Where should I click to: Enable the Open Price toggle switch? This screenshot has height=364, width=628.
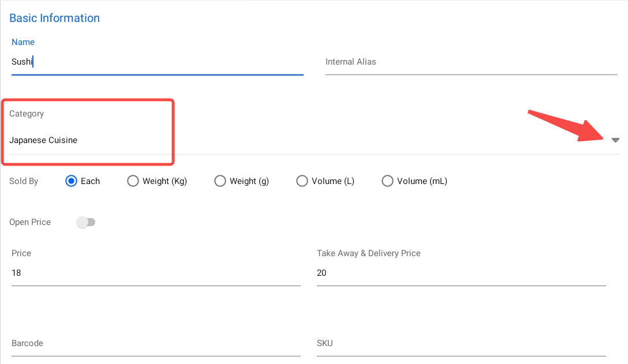click(x=86, y=222)
